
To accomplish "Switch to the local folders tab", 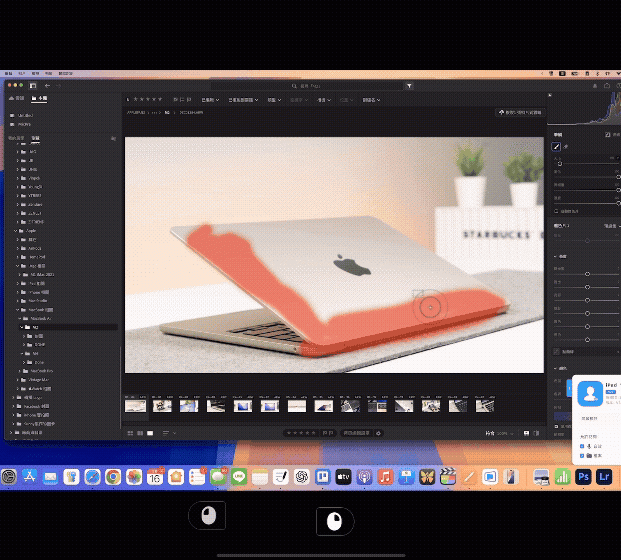I will tap(36, 99).
